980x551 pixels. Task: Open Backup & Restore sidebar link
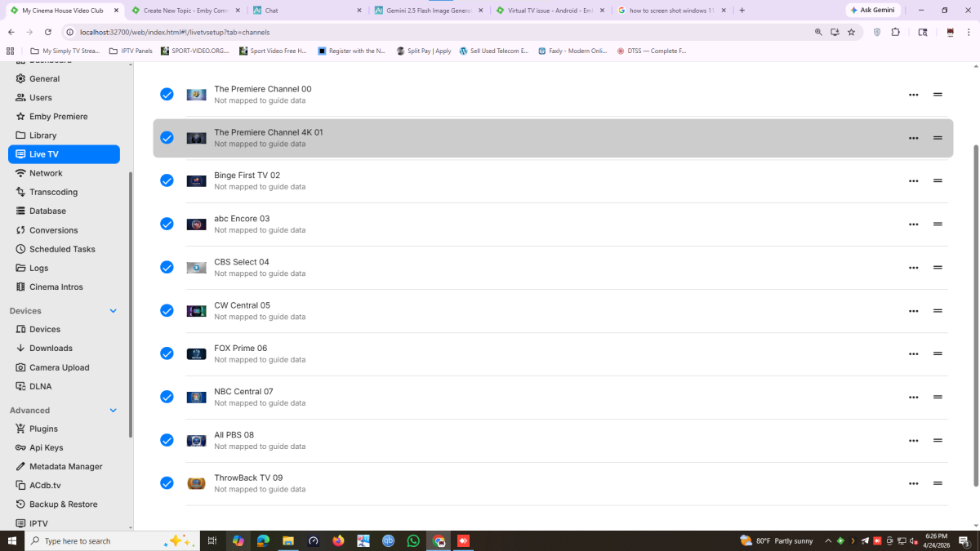point(64,504)
